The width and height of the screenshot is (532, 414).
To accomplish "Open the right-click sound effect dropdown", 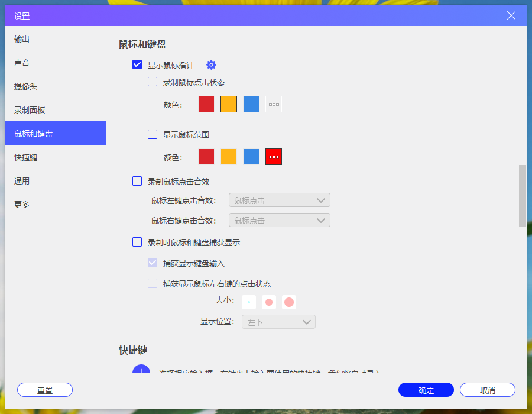I will tap(279, 219).
